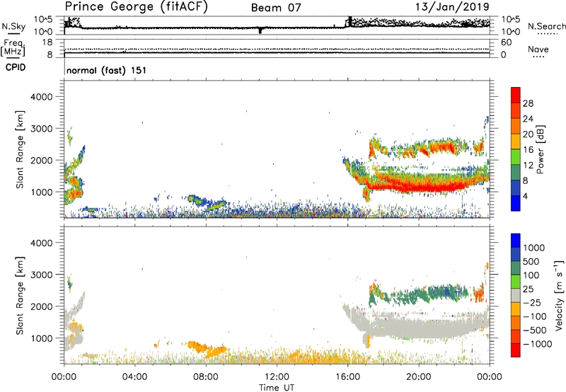Image resolution: width=566 pixels, height=392 pixels.
Task: Select the "Freq. [MHz]" axis label
Action: pos(13,47)
